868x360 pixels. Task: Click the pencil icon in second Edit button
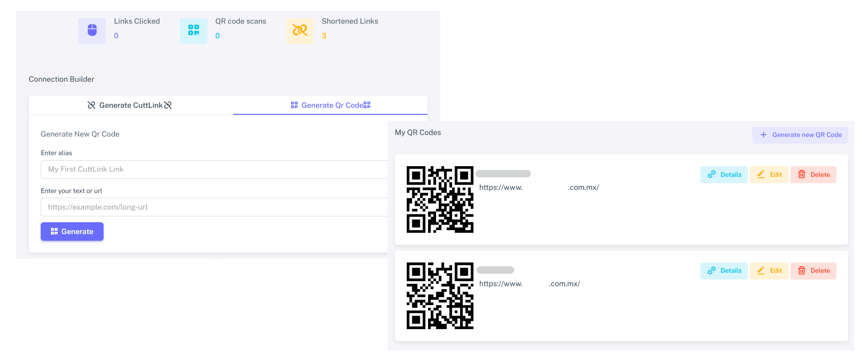pos(761,271)
